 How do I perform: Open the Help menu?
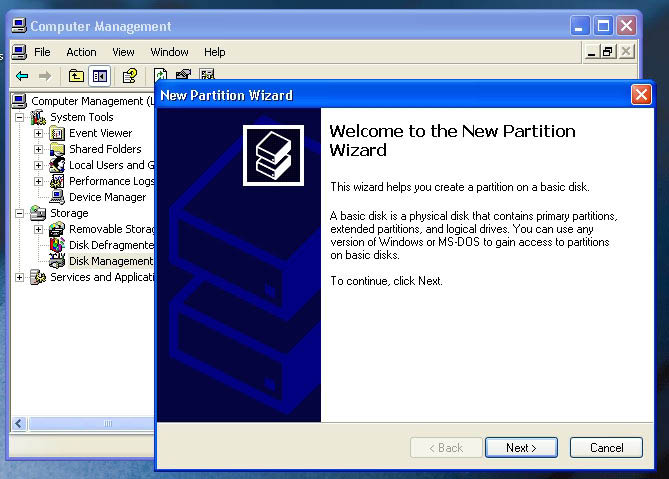point(215,52)
